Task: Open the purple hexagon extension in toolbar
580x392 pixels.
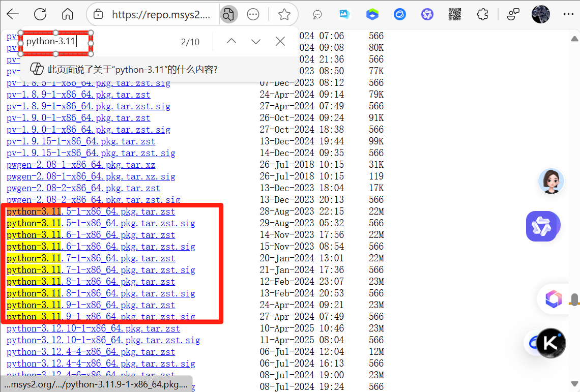Action: pyautogui.click(x=427, y=14)
